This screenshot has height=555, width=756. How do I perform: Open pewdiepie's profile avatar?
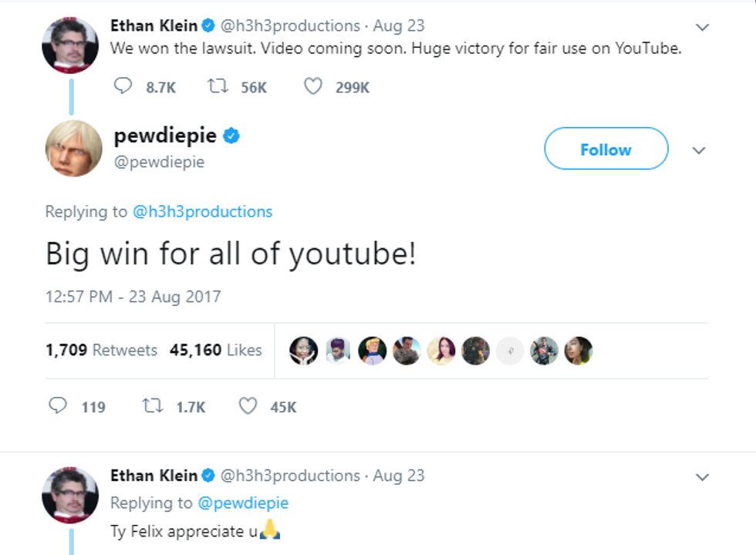(x=74, y=148)
